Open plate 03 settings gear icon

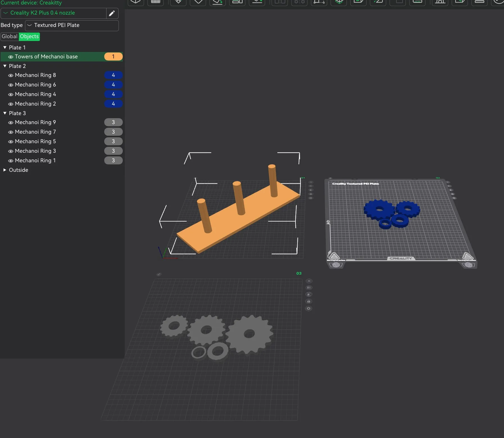pos(308,308)
